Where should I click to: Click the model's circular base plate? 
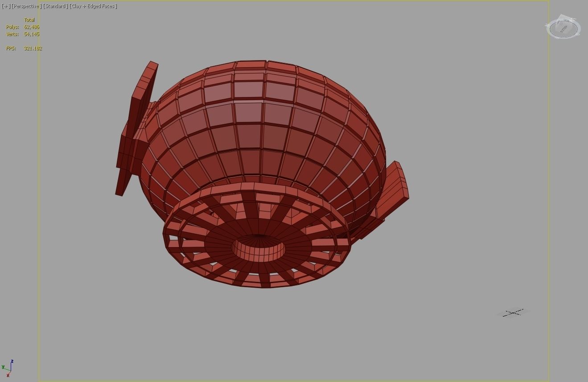pos(259,247)
